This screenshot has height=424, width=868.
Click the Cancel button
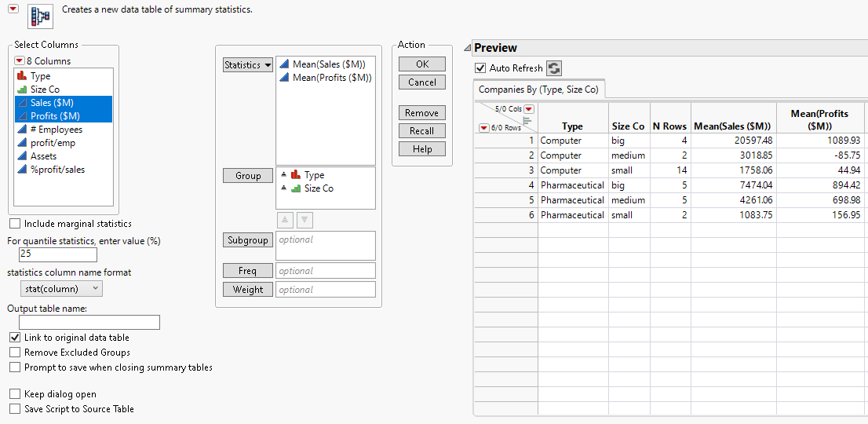(421, 82)
